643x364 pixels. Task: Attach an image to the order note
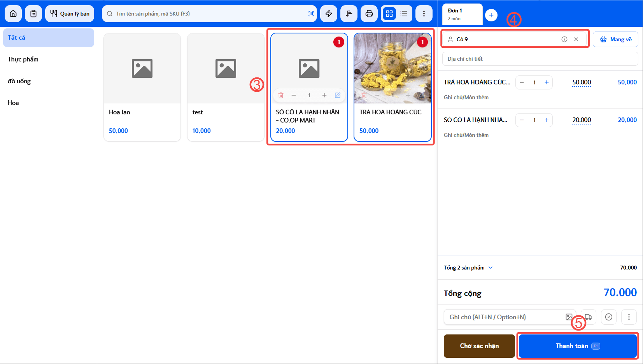tap(569, 317)
